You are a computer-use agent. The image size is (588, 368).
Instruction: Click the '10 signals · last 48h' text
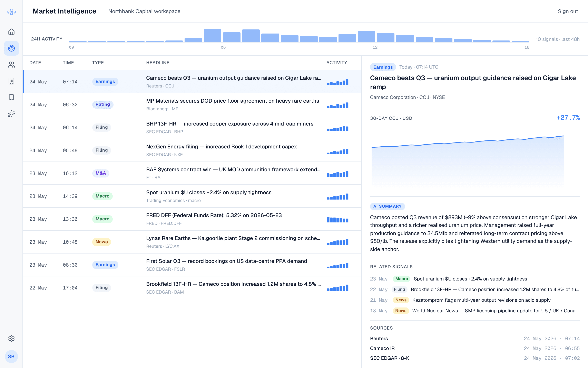[558, 39]
